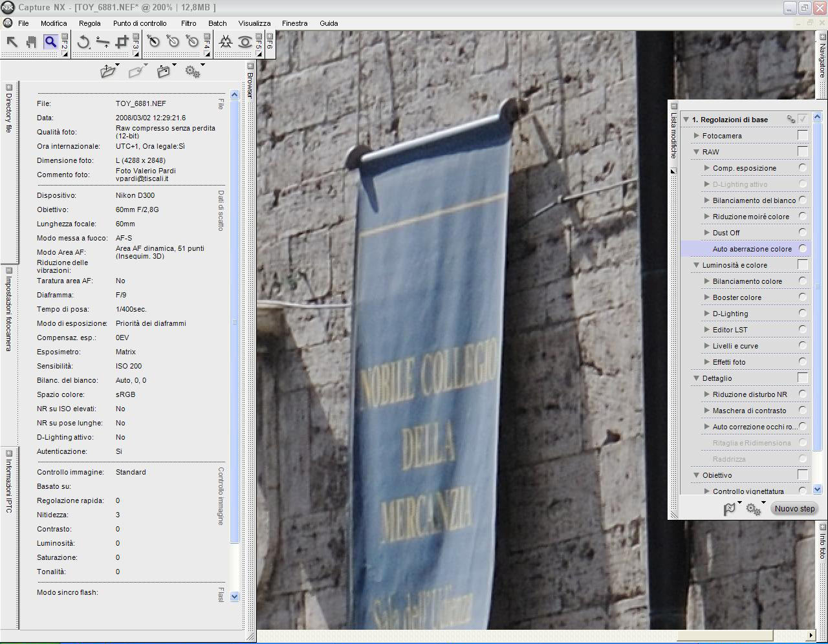Click the Nuovo step button
This screenshot has height=644, width=828.
click(794, 509)
